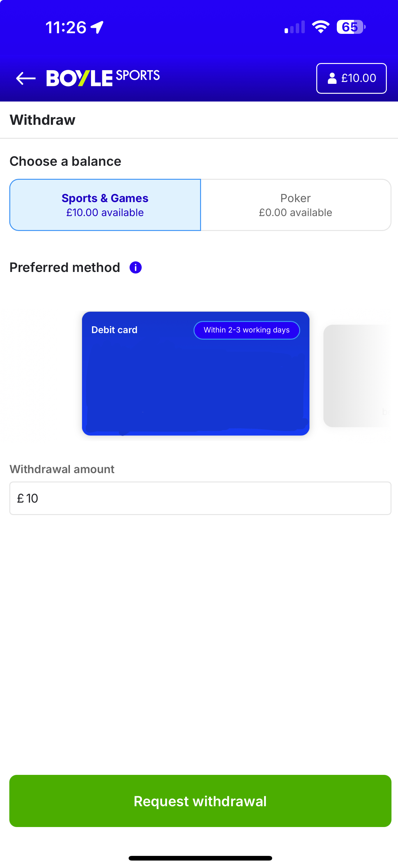Image resolution: width=398 pixels, height=868 pixels.
Task: Tap the back arrow icon
Action: 26,78
